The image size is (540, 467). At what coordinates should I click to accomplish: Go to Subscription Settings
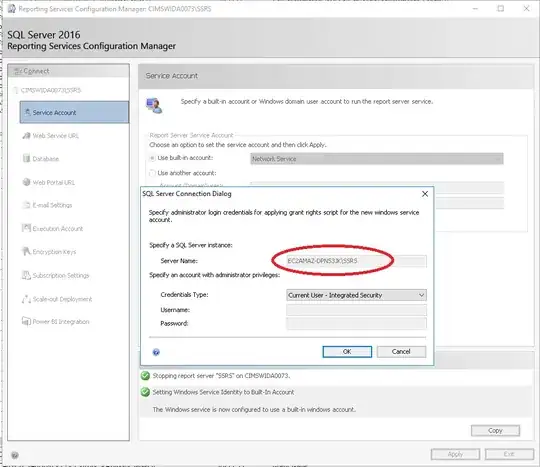point(61,276)
